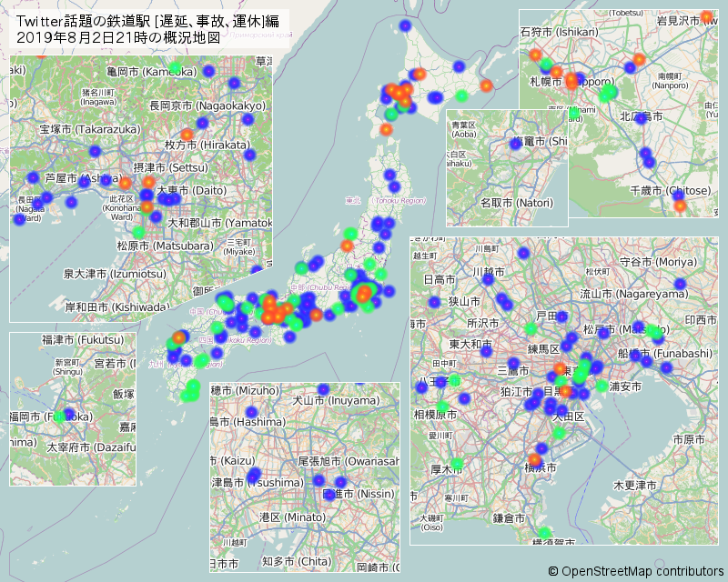Select the 摂津市 (Settsu) label
Screen dimensions: 728x582
[171, 167]
